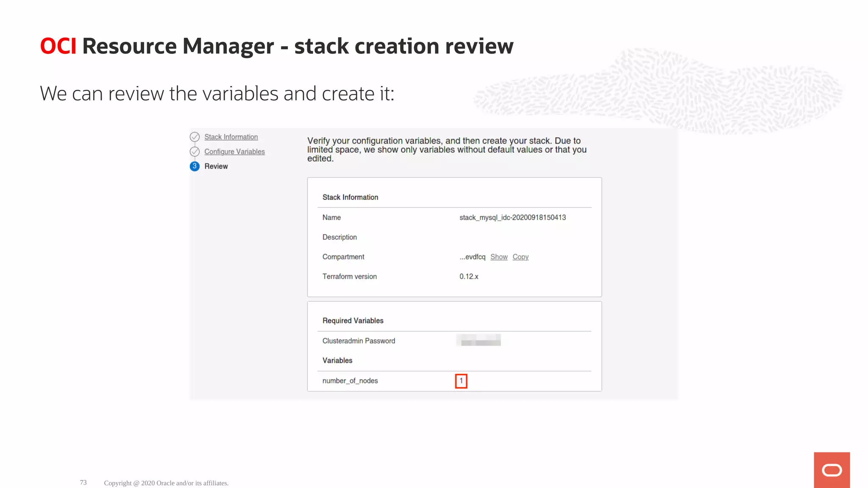
Task: Click the slide page number 73
Action: 83,482
